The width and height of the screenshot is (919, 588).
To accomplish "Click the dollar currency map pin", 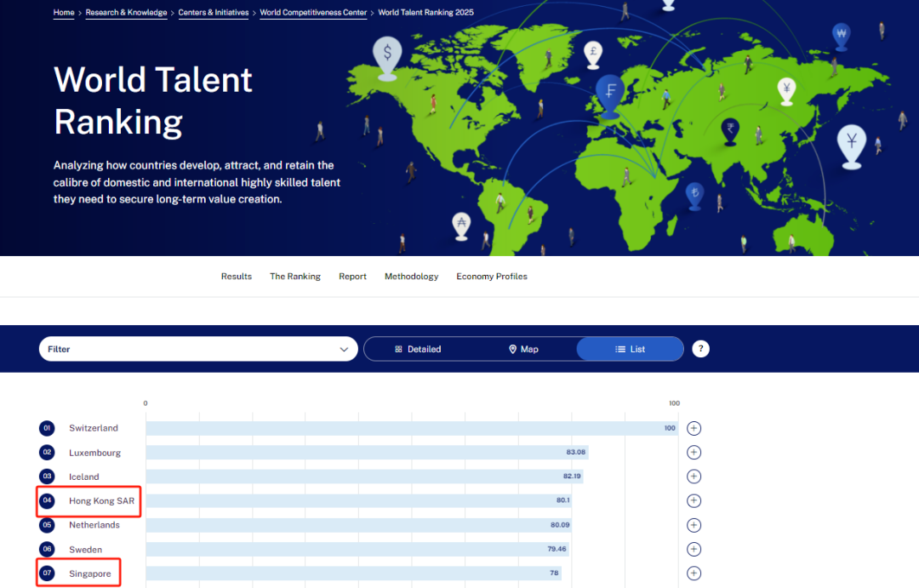I will tap(387, 54).
